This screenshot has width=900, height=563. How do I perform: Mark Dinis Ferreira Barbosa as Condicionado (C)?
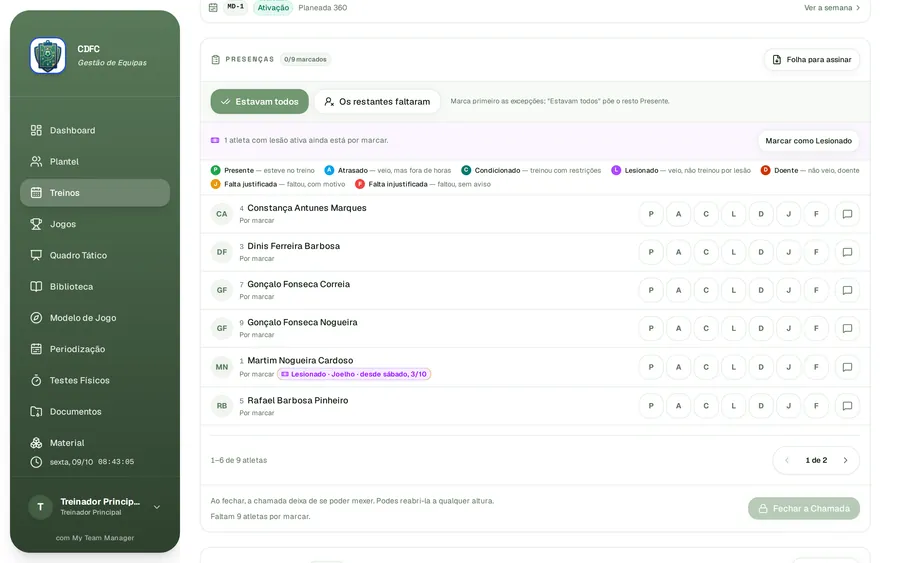pyautogui.click(x=706, y=252)
